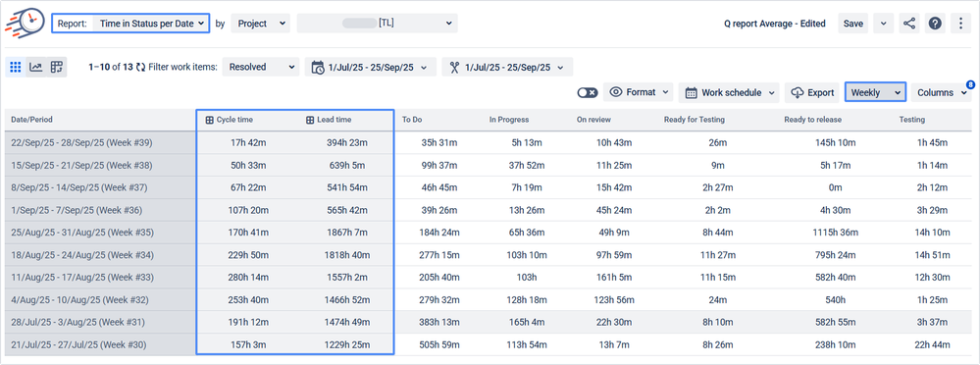This screenshot has height=365, width=980.
Task: Click the In Progress cell 165h 4m
Action: [526, 323]
